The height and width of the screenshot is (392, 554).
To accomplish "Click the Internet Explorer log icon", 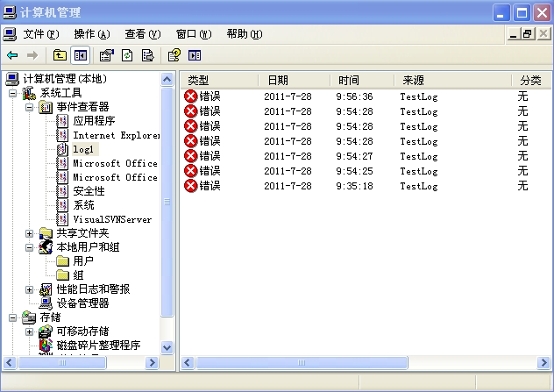I will click(x=62, y=135).
